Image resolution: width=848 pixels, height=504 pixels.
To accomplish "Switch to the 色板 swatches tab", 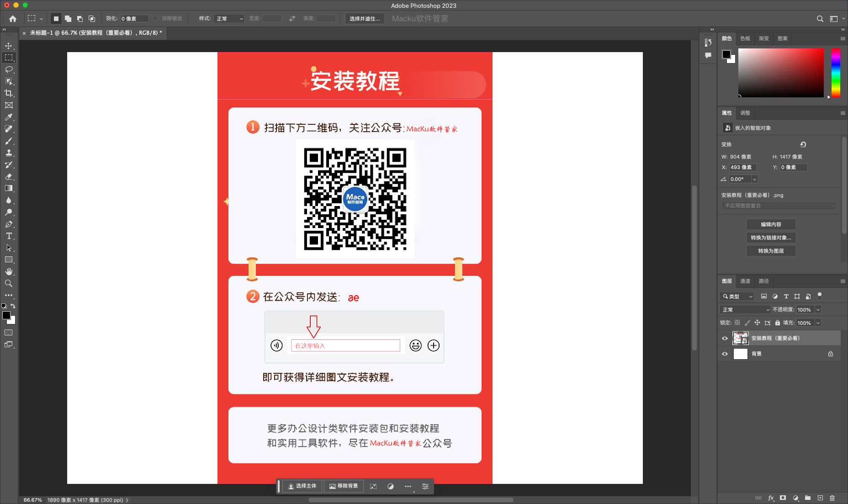I will [x=745, y=38].
